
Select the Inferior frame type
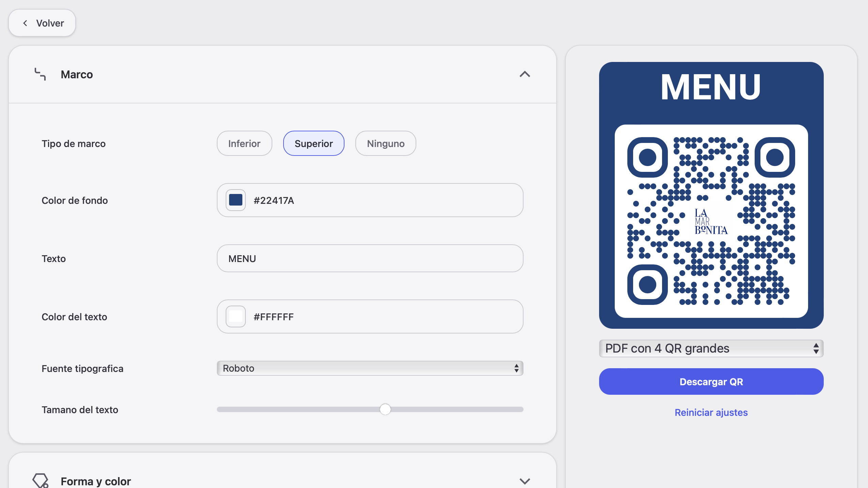(244, 143)
